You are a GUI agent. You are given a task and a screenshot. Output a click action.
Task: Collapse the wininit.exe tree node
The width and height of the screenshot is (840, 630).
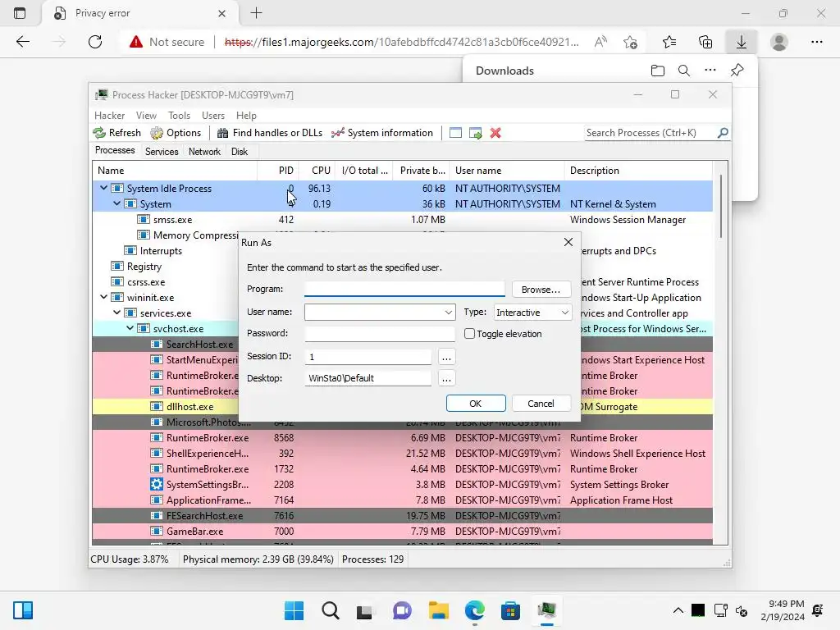point(103,297)
